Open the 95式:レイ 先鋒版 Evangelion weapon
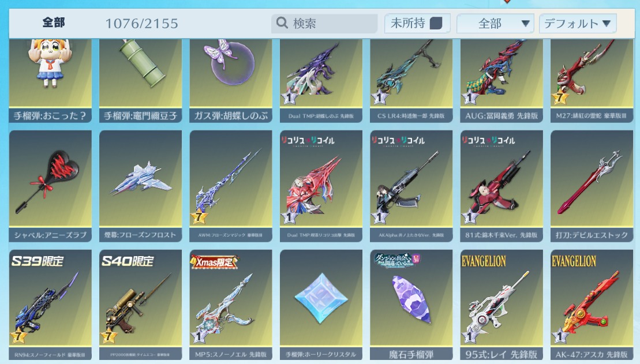640x364 pixels. 501,305
